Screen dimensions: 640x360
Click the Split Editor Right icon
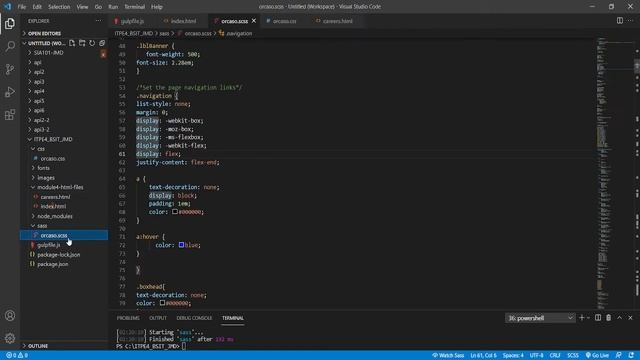[x=620, y=21]
